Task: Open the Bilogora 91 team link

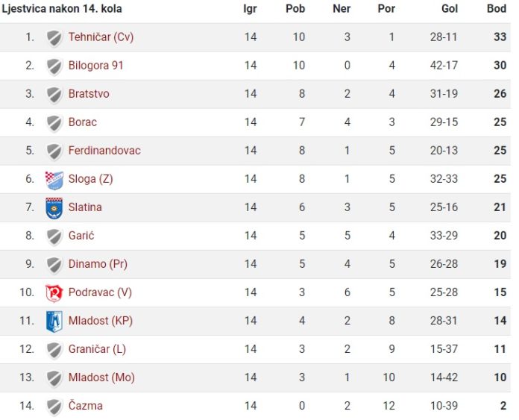Action: 95,65
